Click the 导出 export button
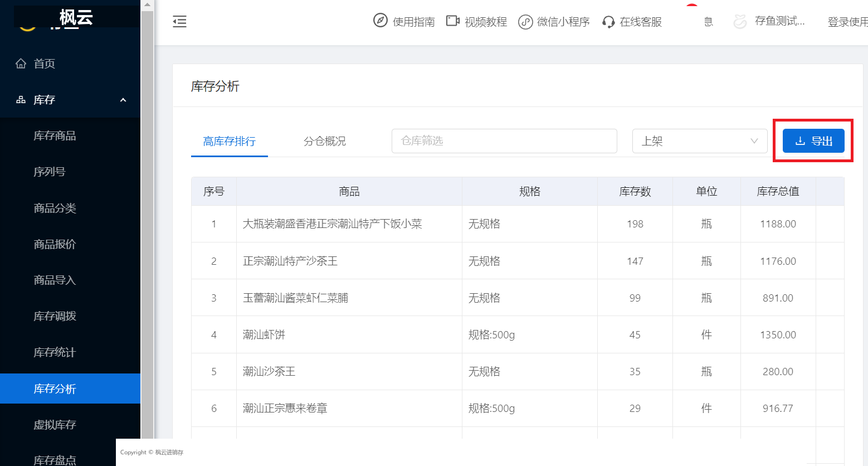The image size is (868, 466). [x=813, y=141]
